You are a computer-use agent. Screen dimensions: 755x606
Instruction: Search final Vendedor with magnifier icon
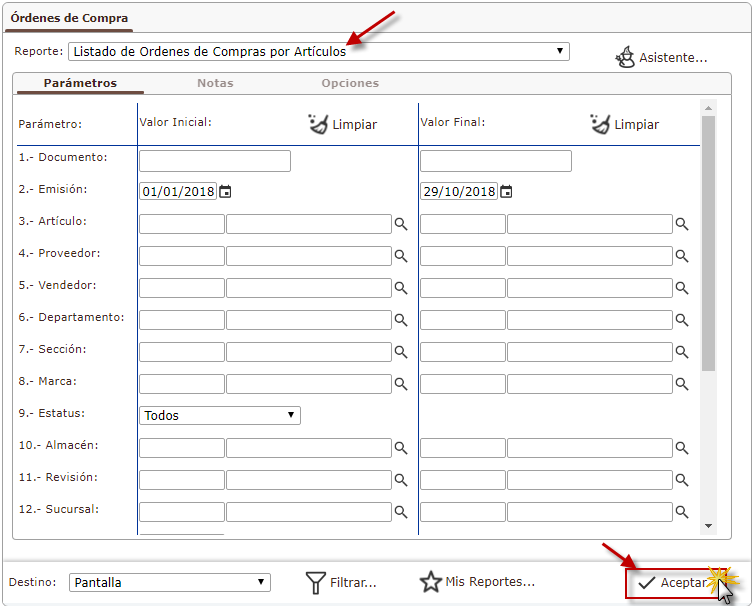click(x=682, y=288)
